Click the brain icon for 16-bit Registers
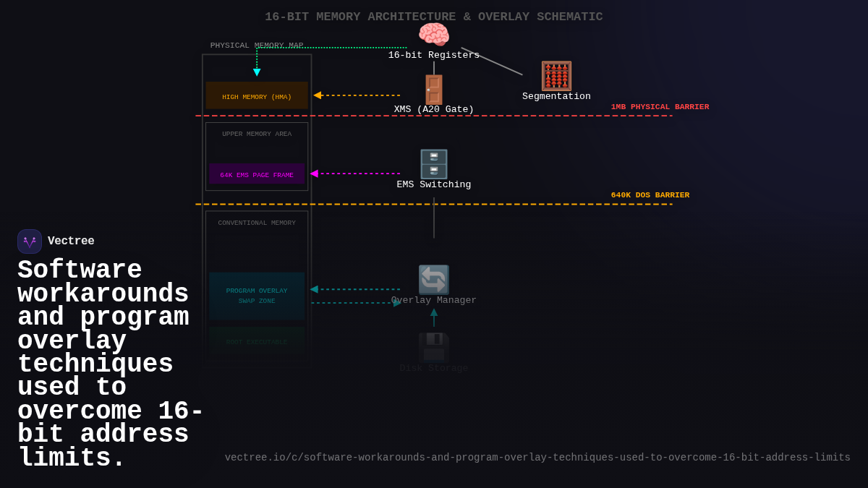The image size is (868, 488). (433, 34)
